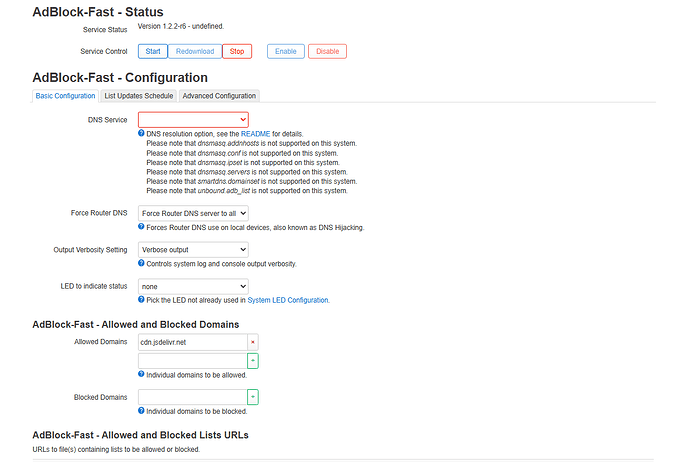Open the Advanced Configuration tab
This screenshot has height=462, width=690.
[220, 96]
